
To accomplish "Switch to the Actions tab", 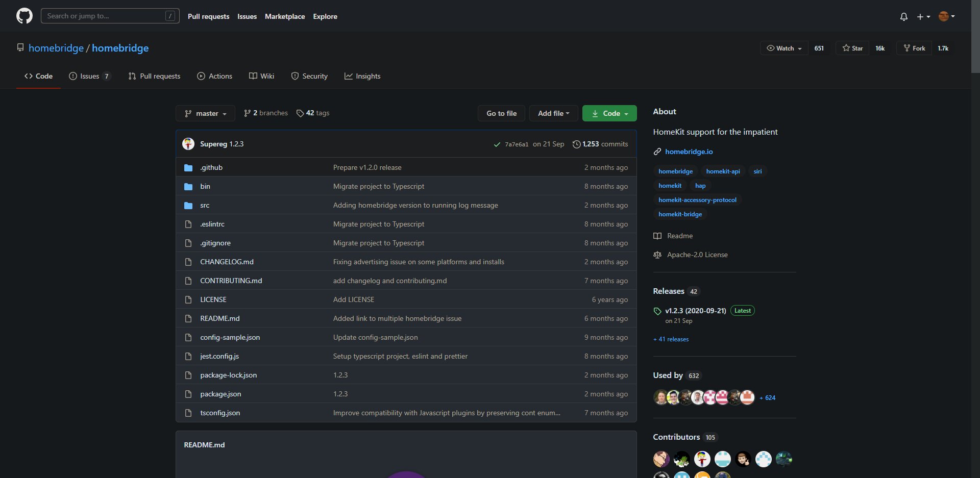I will (x=214, y=76).
